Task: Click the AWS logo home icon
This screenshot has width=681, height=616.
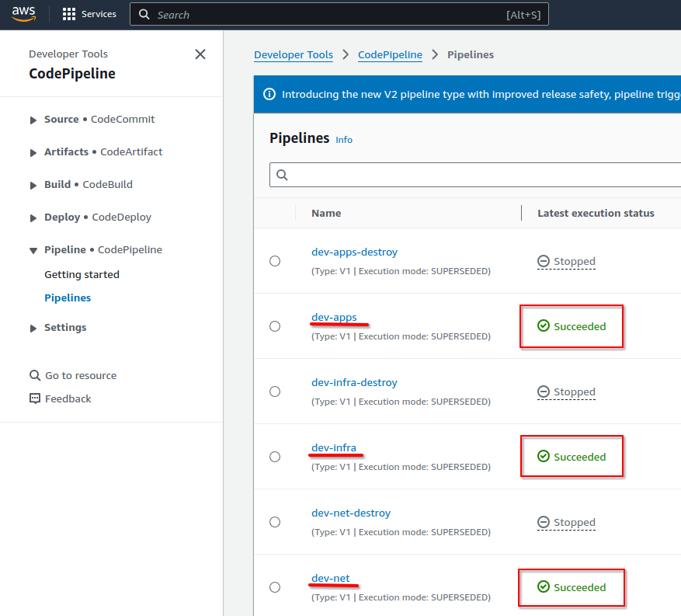Action: [23, 14]
